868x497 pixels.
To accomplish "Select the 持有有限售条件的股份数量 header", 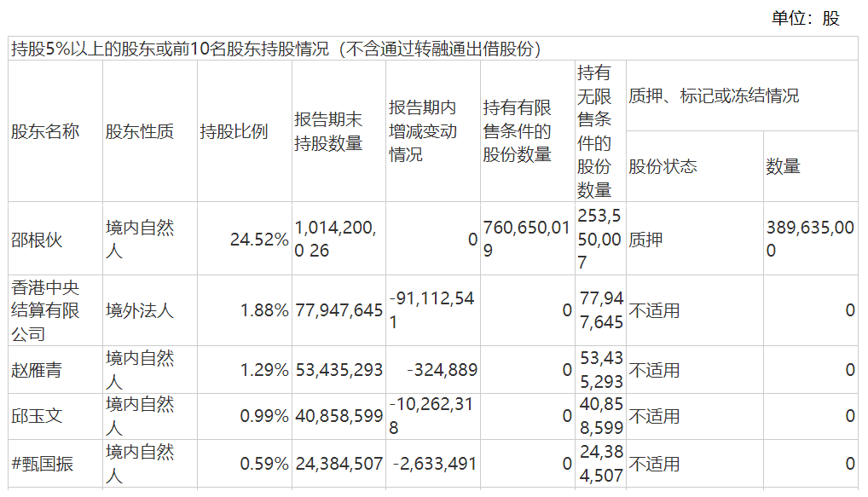I will click(x=518, y=131).
